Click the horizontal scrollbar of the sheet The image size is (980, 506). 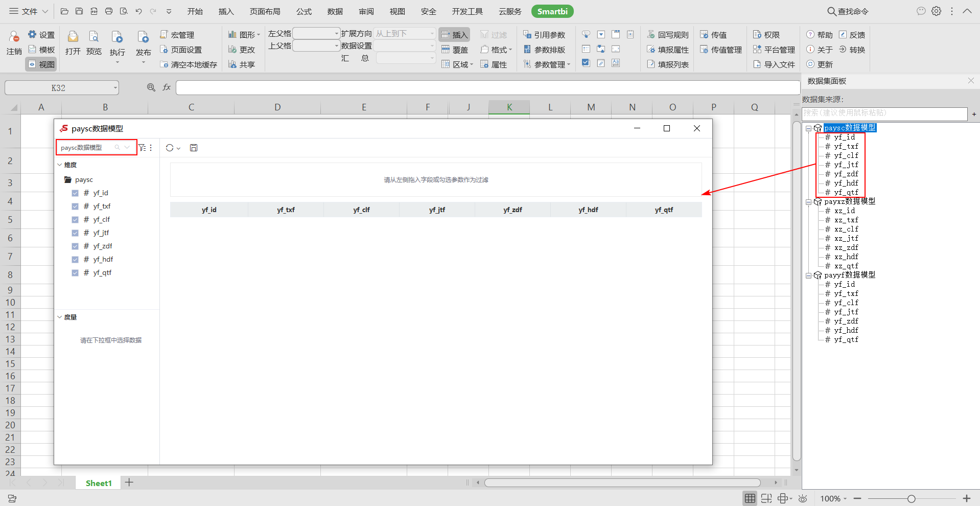(x=622, y=482)
